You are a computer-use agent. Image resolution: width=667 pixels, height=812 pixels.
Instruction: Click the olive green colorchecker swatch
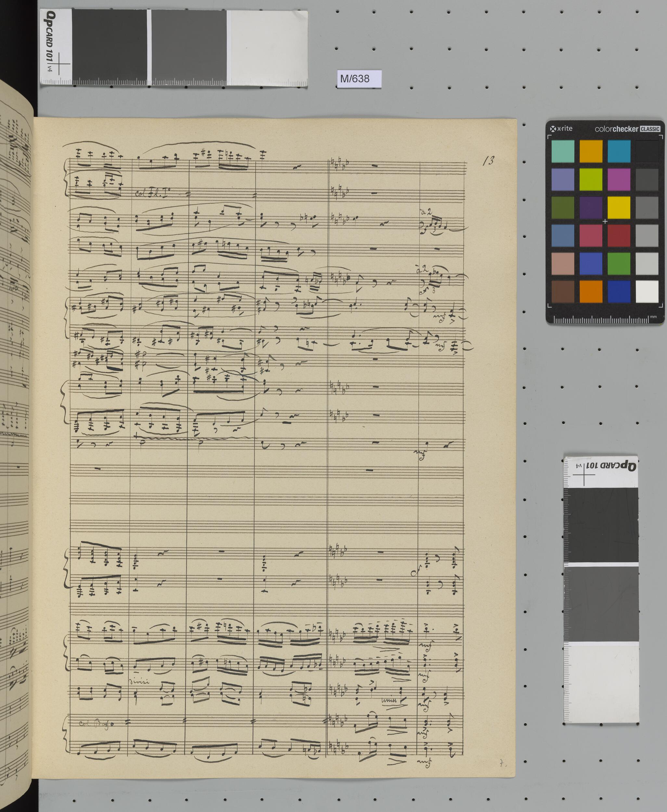tap(563, 208)
